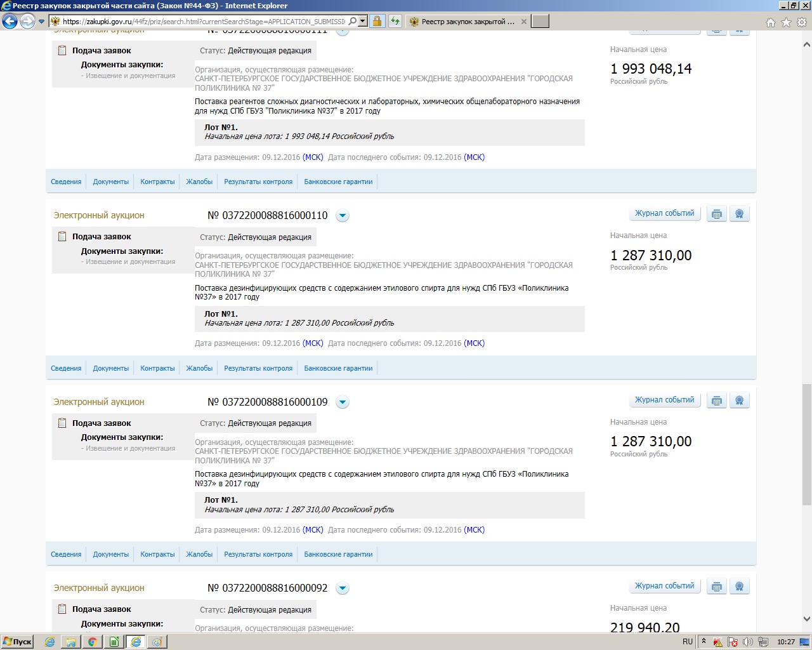
Task: Go back with the browser Back arrow
Action: 10,22
